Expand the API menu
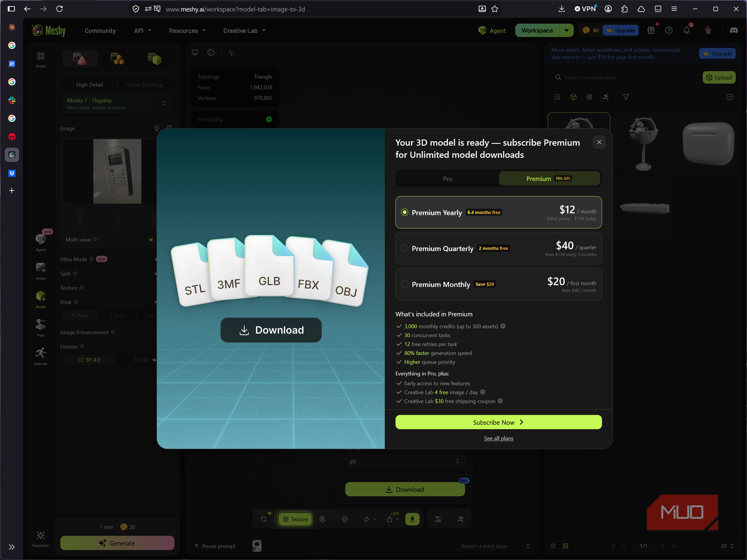Viewport: 747px width, 560px height. click(143, 31)
